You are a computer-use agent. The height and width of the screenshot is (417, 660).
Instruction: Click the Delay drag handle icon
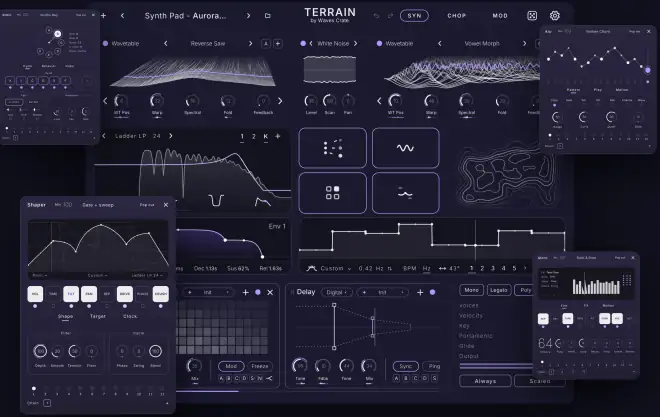[x=292, y=292]
